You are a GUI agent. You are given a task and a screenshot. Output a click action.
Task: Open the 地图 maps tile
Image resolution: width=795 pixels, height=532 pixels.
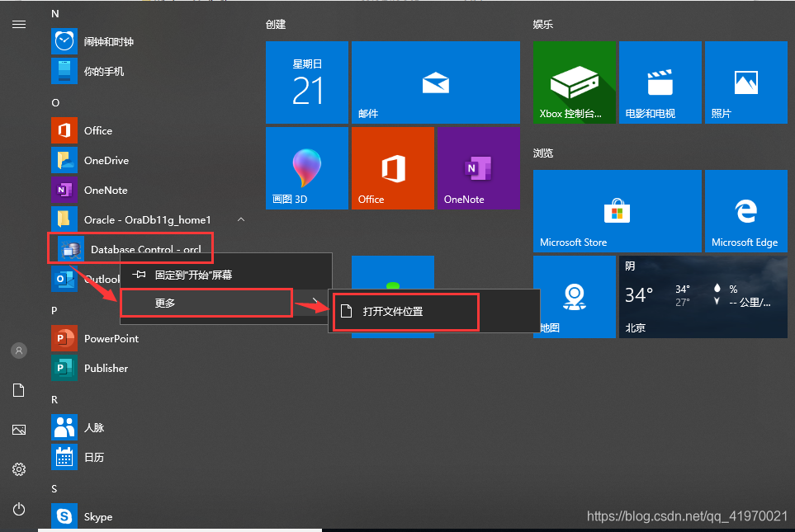click(x=575, y=297)
